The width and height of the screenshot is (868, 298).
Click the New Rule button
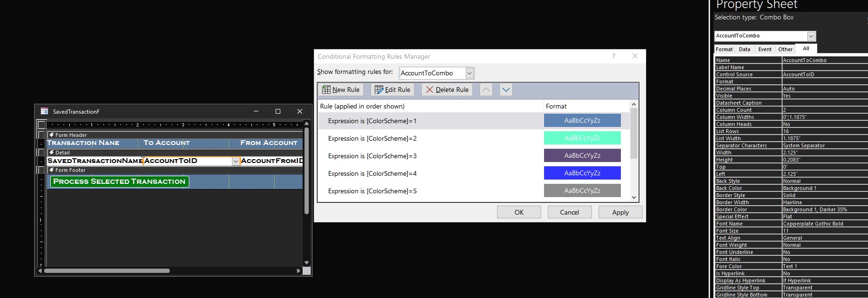pos(341,90)
